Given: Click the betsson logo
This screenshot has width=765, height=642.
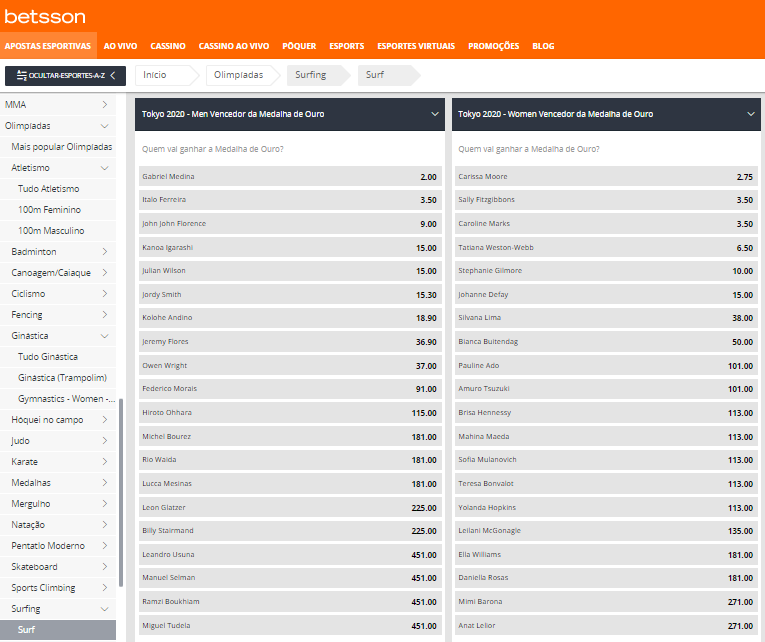Looking at the screenshot, I should coord(45,17).
